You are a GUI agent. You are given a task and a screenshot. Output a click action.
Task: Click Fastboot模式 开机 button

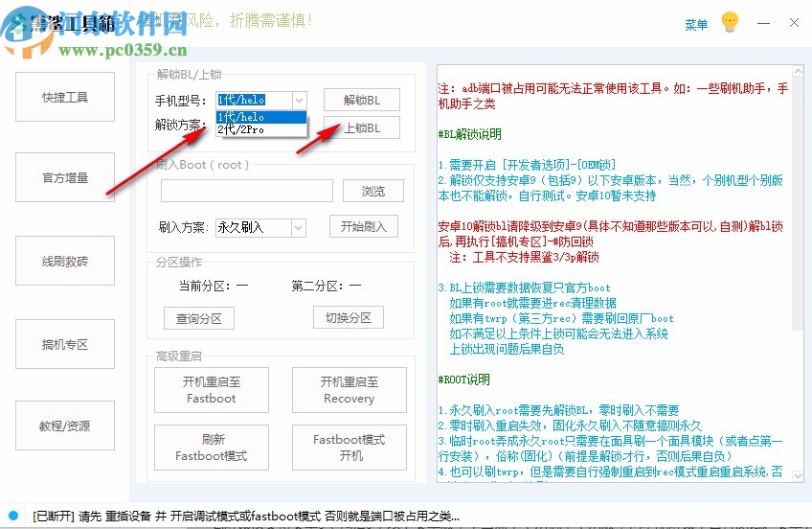click(x=350, y=448)
